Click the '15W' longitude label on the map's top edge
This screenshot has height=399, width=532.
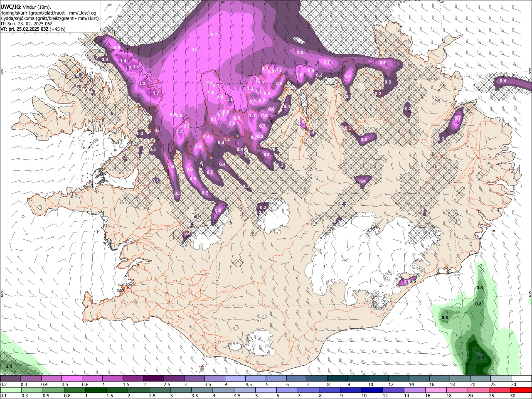pos(440,2)
